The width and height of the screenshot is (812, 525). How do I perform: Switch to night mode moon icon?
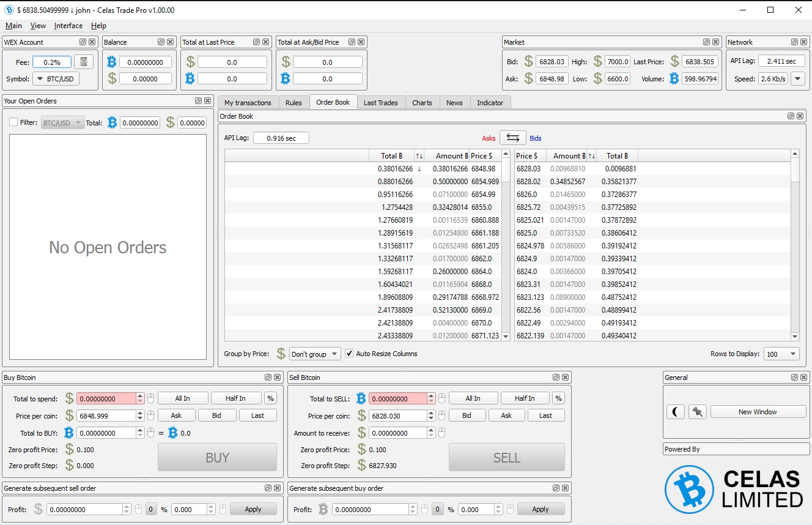(675, 412)
